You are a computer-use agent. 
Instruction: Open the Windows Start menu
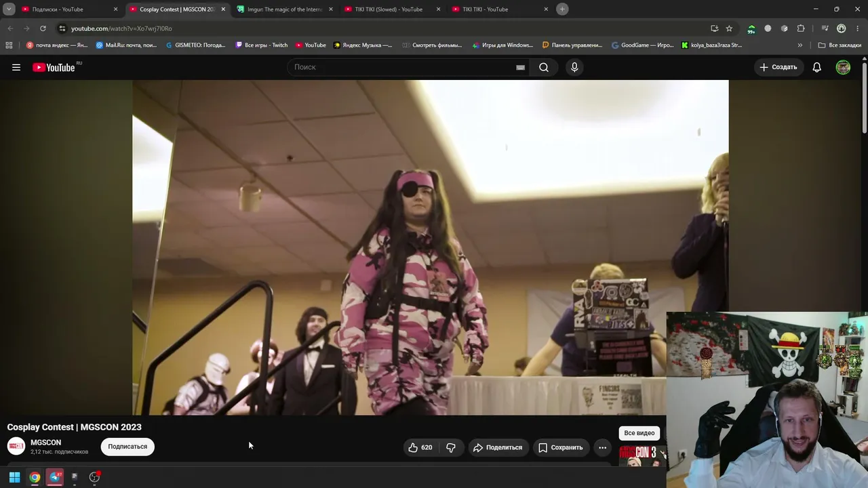tap(14, 477)
